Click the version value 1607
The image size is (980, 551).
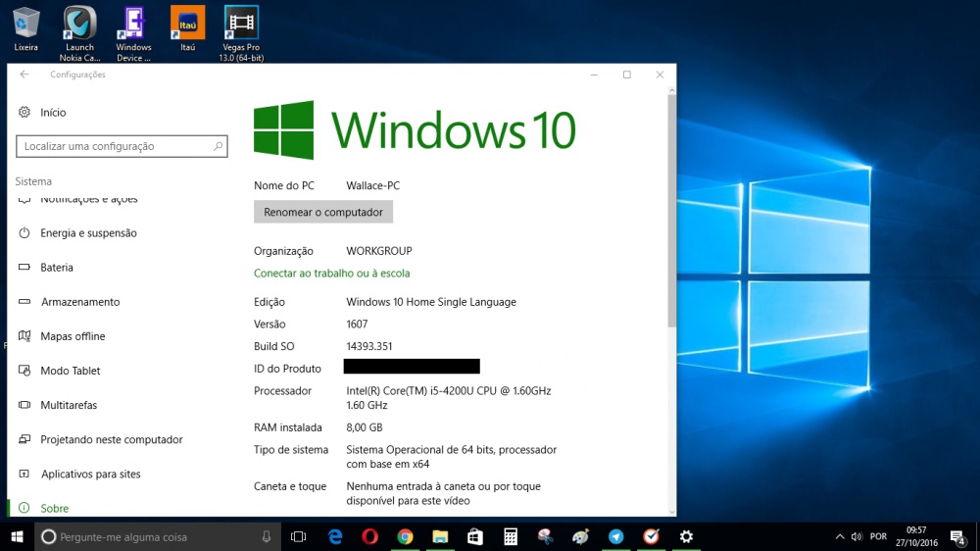357,324
